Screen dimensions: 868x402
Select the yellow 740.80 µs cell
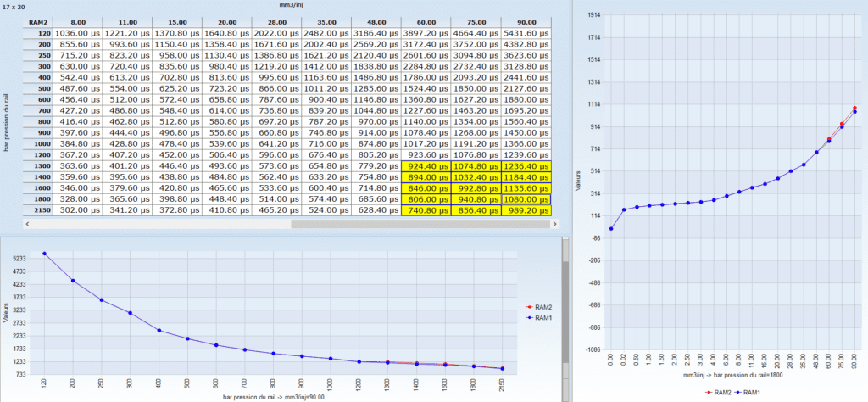click(x=425, y=209)
